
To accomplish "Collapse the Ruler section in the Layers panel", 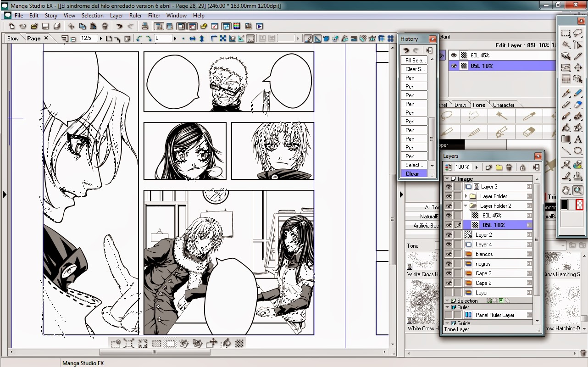I will click(447, 307).
